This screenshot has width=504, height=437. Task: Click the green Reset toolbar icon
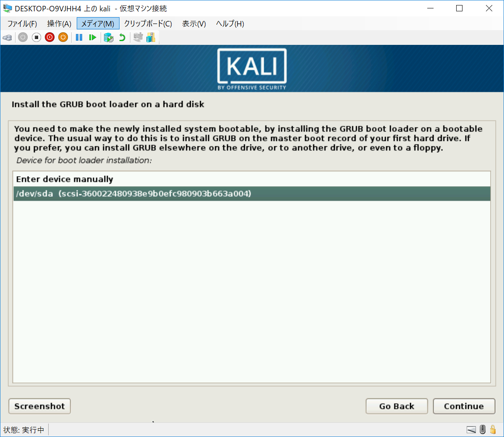click(93, 38)
